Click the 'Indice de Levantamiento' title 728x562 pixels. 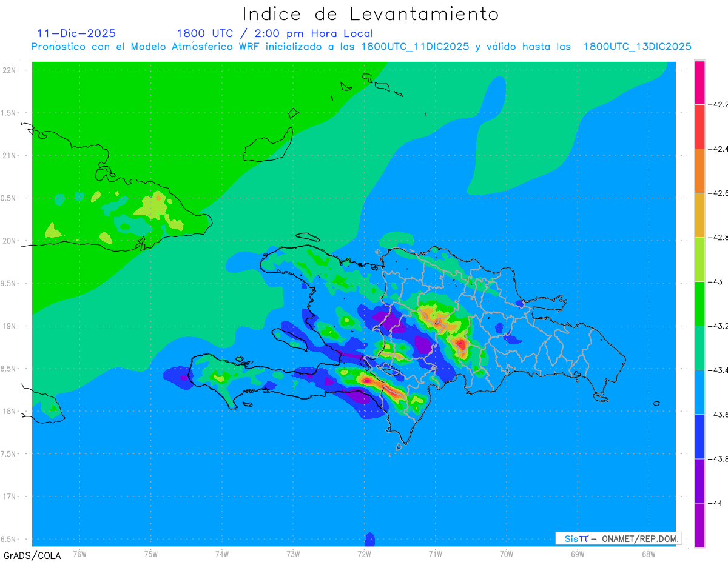(x=371, y=14)
